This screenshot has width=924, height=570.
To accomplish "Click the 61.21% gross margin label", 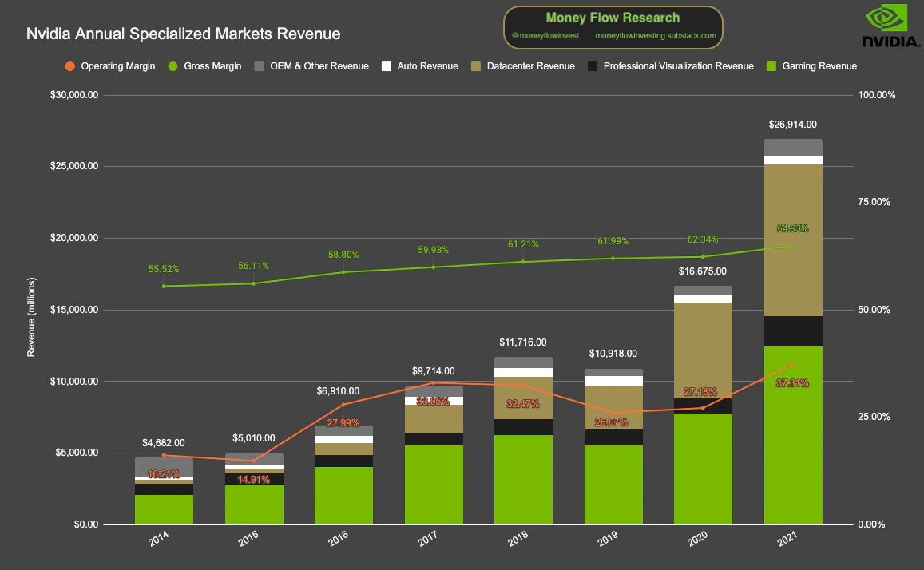I will (523, 244).
